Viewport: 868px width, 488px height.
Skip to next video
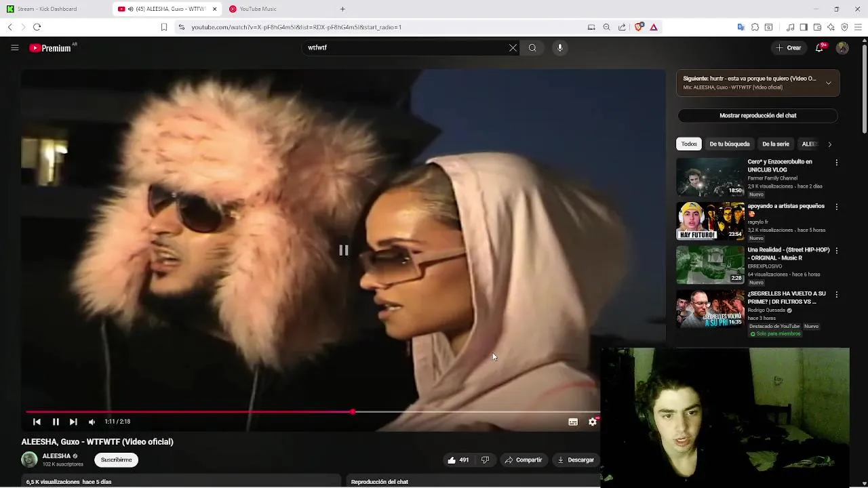[x=73, y=422]
